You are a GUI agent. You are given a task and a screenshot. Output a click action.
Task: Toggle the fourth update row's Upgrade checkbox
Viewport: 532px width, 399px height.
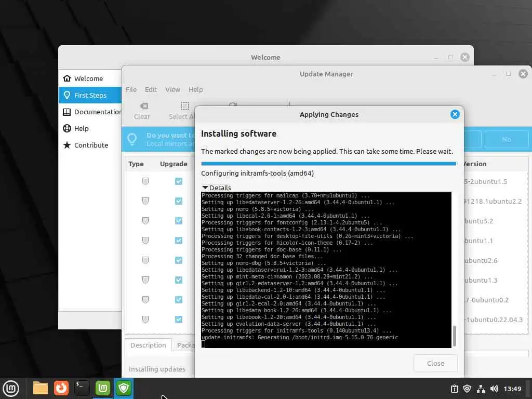pos(179,240)
